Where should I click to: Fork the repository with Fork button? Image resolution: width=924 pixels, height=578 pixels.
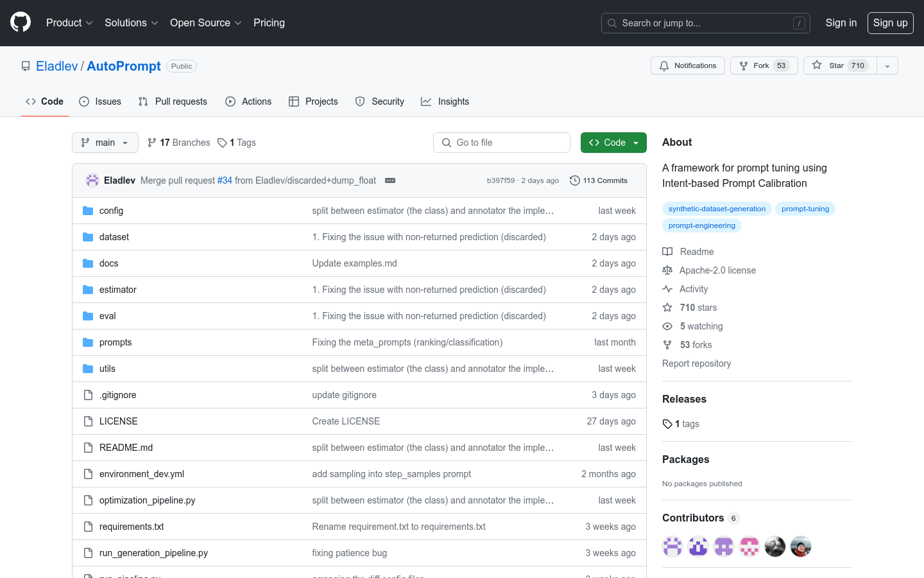click(764, 66)
